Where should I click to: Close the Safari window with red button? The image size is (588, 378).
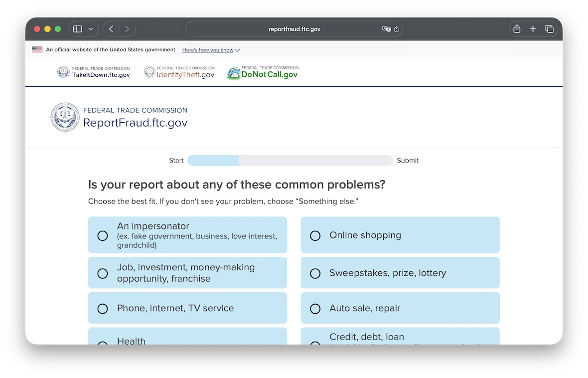click(x=37, y=29)
